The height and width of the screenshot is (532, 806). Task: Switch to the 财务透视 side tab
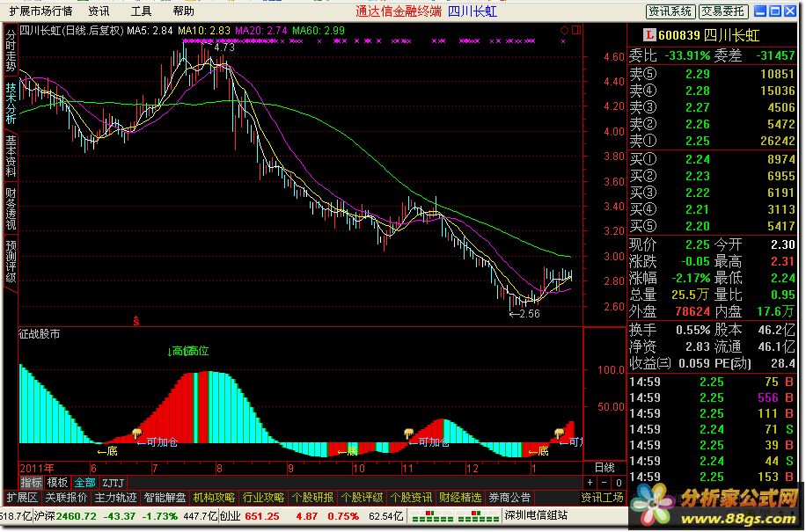[11, 209]
